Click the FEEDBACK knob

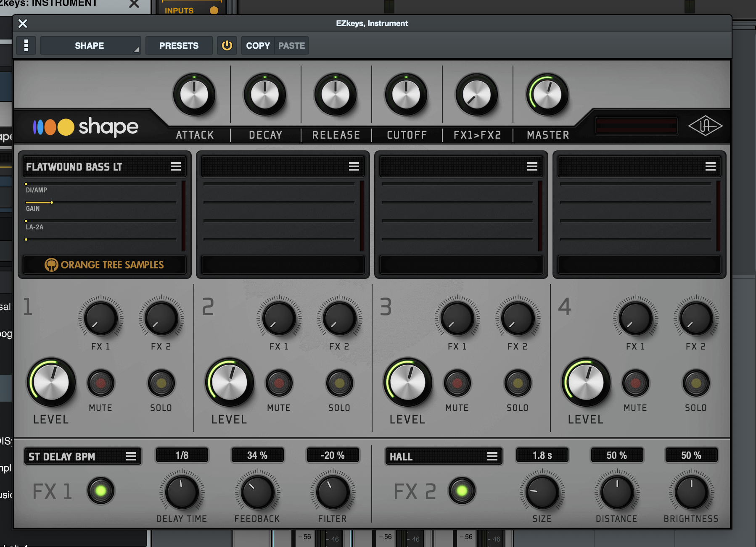(257, 492)
